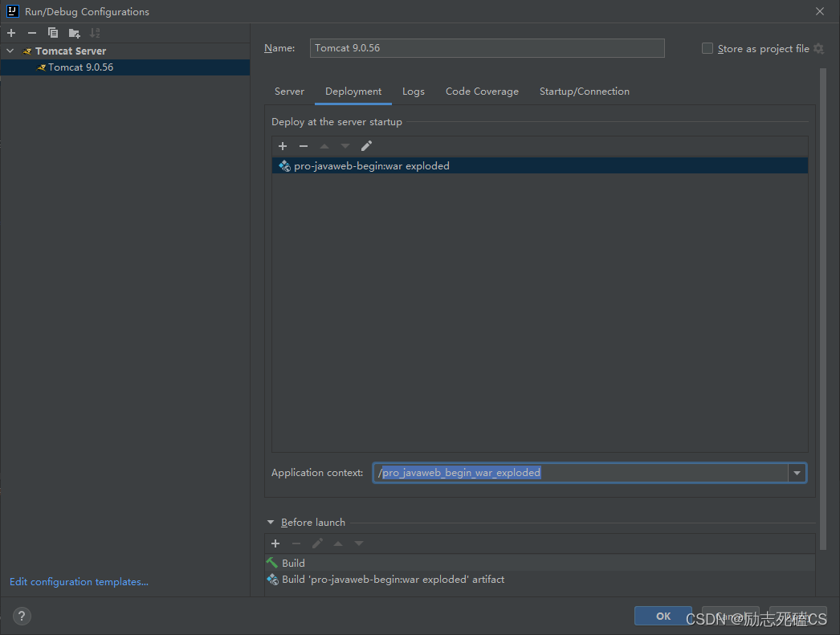Image resolution: width=840 pixels, height=635 pixels.
Task: Add a deployment artifact
Action: click(283, 146)
